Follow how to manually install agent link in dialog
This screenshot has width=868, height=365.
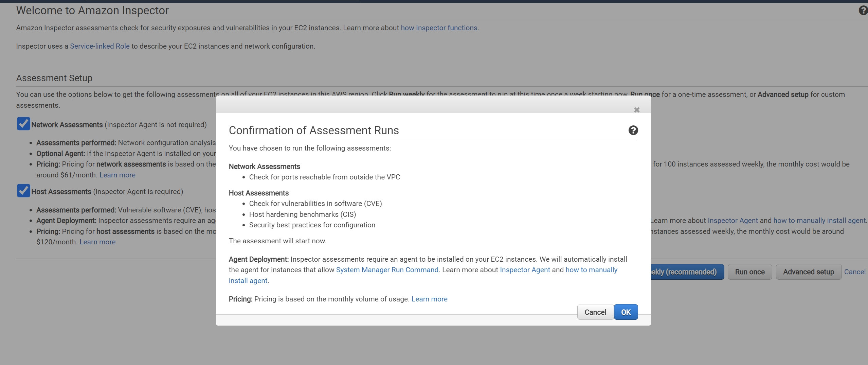tap(592, 270)
